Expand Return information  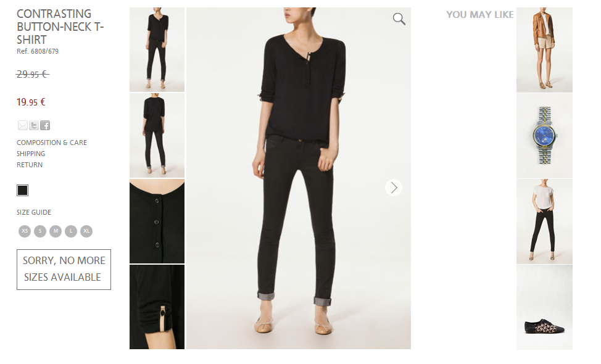pos(30,165)
